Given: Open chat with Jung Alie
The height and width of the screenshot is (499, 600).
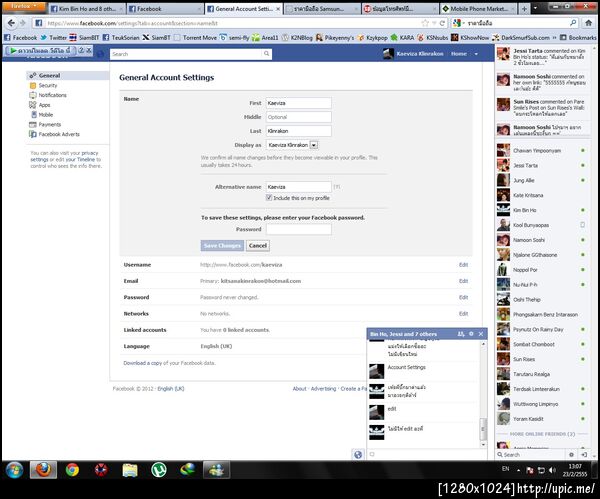Looking at the screenshot, I should point(541,180).
